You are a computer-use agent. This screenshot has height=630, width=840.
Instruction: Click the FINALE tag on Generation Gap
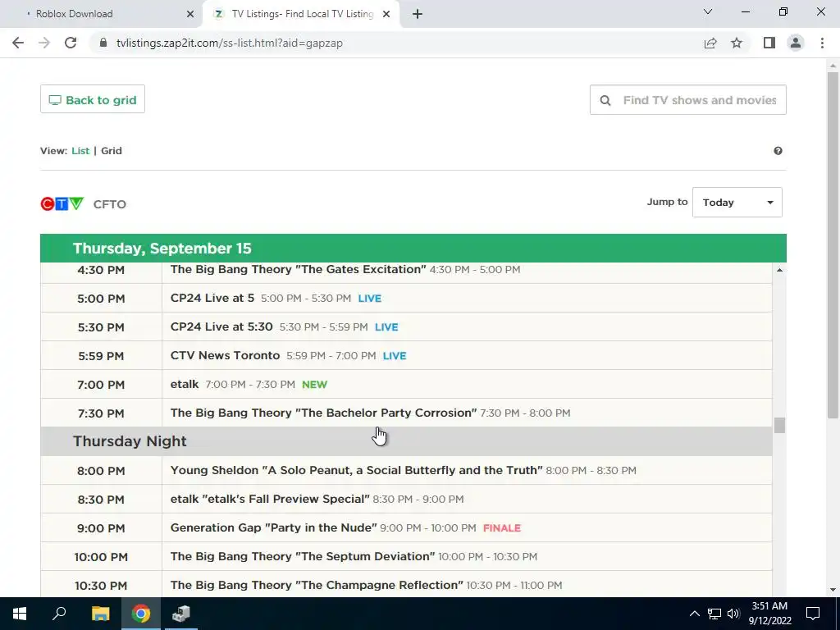click(501, 527)
